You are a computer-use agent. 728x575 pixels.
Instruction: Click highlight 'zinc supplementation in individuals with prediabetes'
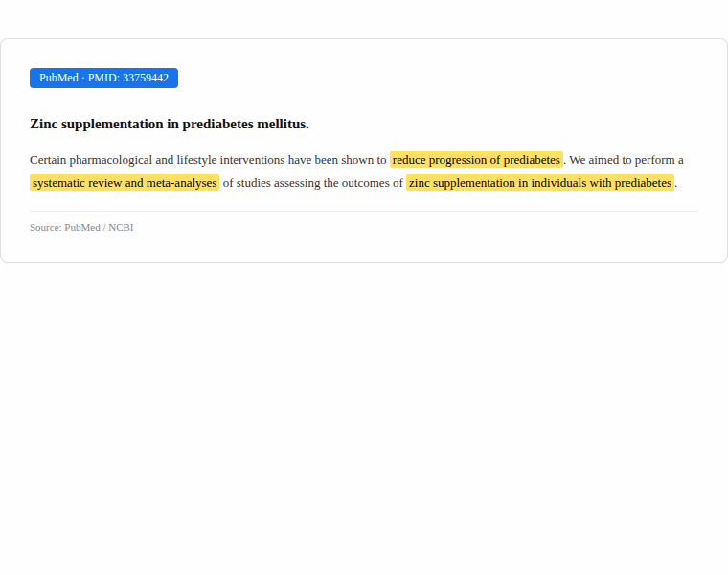(x=540, y=183)
